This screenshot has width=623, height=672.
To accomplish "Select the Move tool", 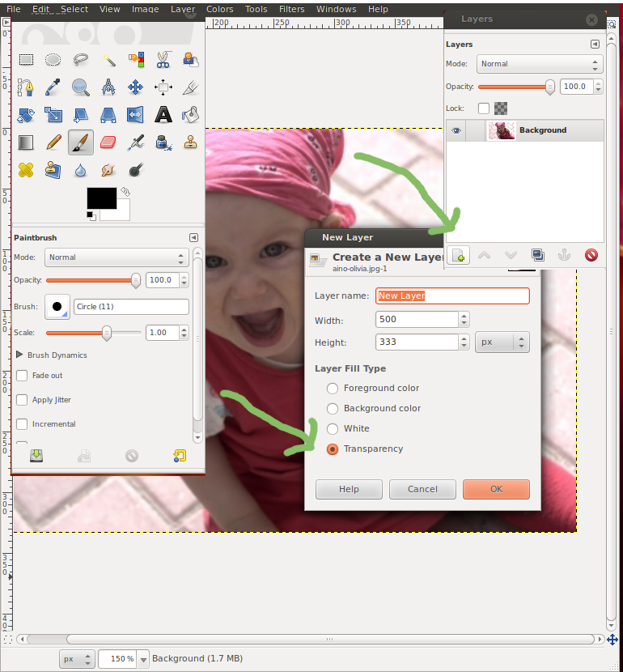I will pyautogui.click(x=136, y=87).
